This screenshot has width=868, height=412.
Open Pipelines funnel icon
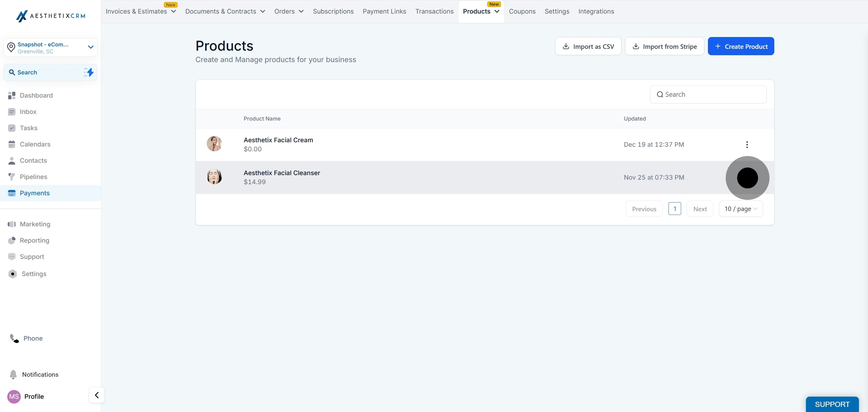point(12,177)
